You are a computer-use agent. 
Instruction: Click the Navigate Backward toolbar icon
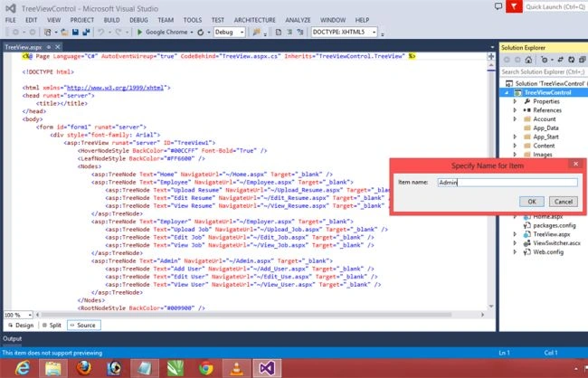point(15,33)
